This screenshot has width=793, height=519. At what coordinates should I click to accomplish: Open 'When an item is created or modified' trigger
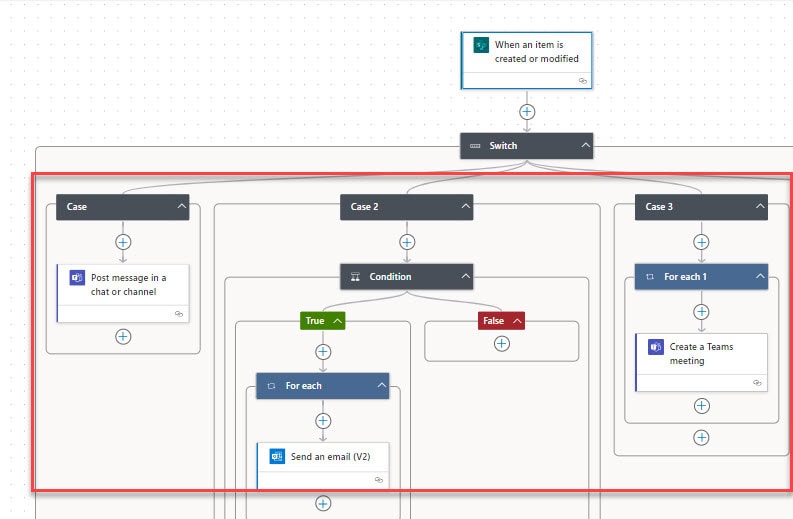526,60
